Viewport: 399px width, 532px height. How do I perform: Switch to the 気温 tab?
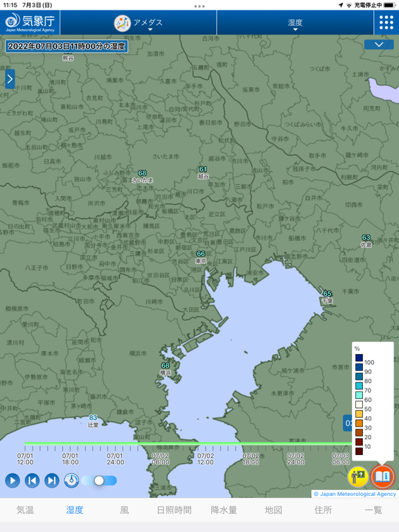pyautogui.click(x=25, y=510)
